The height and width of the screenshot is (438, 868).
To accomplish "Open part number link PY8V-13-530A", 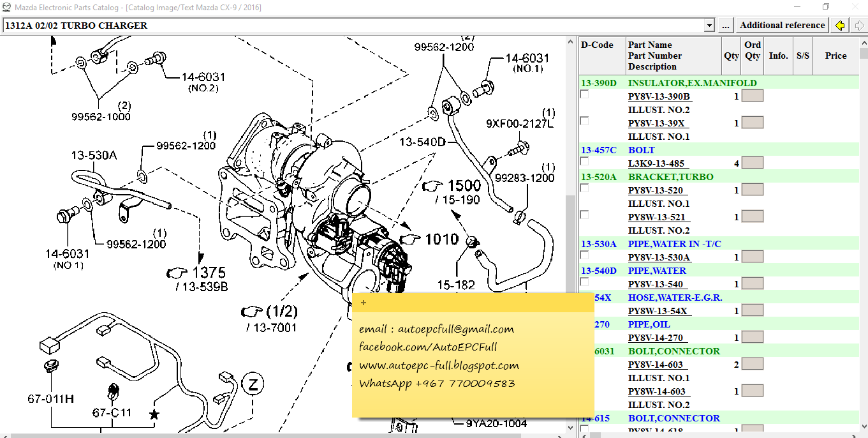I will [x=659, y=257].
